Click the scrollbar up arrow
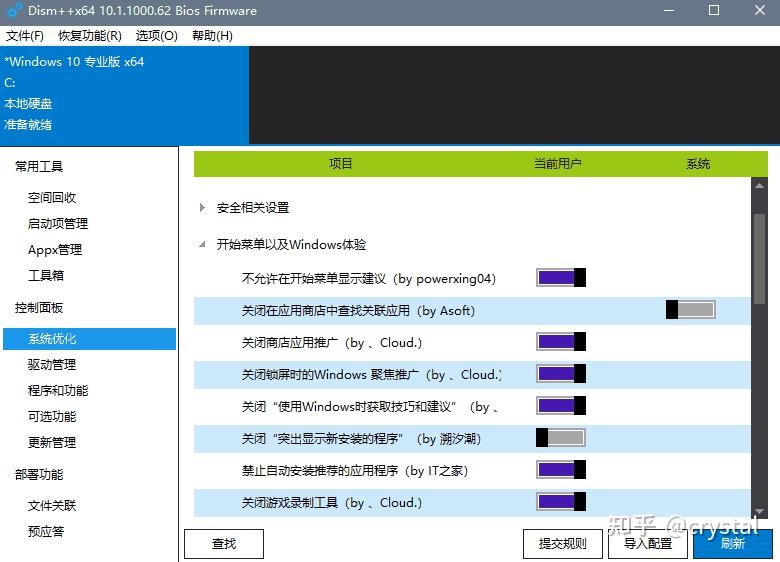The height and width of the screenshot is (562, 780). click(759, 186)
